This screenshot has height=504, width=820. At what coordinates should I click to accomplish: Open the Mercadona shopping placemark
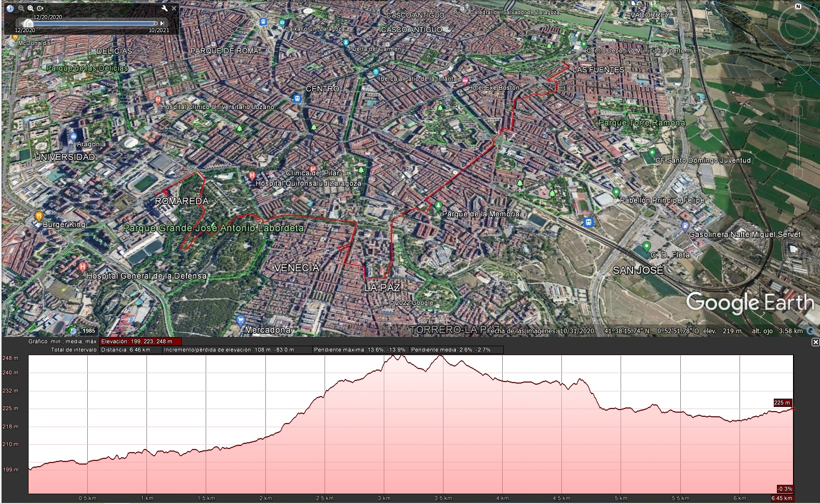click(240, 320)
